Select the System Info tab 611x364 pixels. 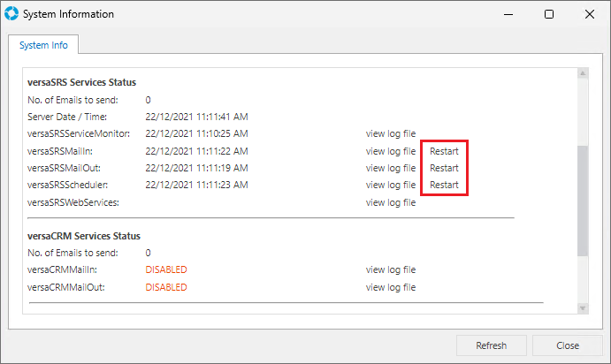tap(42, 44)
